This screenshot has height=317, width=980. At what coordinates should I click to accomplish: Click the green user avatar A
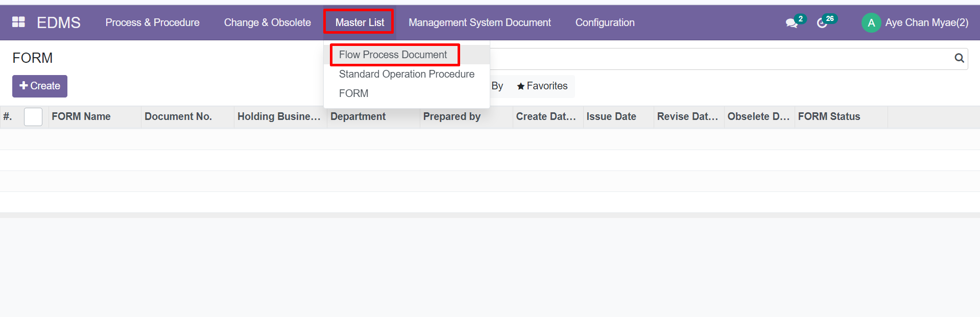coord(871,22)
